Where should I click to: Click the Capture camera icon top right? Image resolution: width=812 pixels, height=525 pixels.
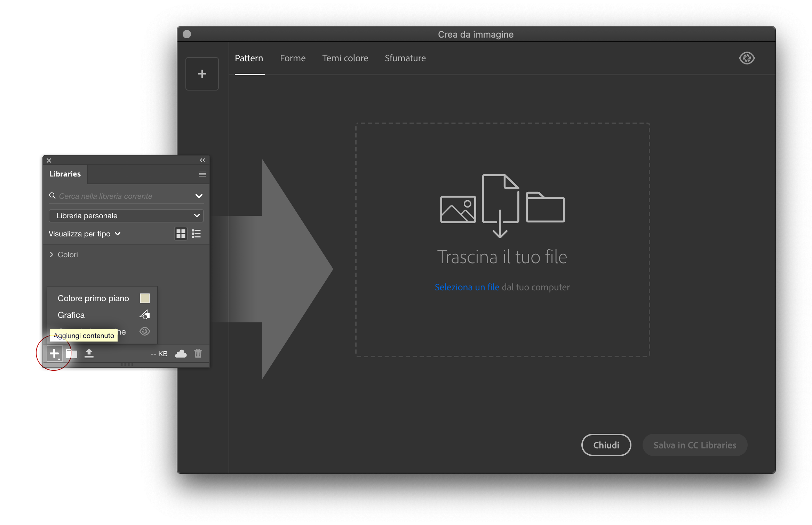pyautogui.click(x=747, y=58)
